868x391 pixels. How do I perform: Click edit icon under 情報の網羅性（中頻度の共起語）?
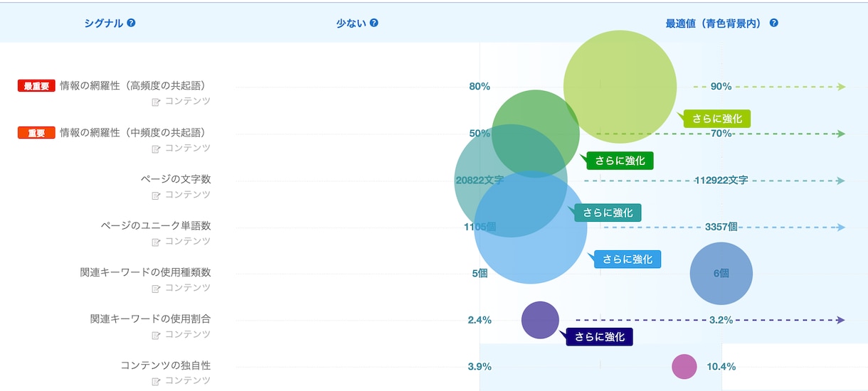click(x=156, y=149)
